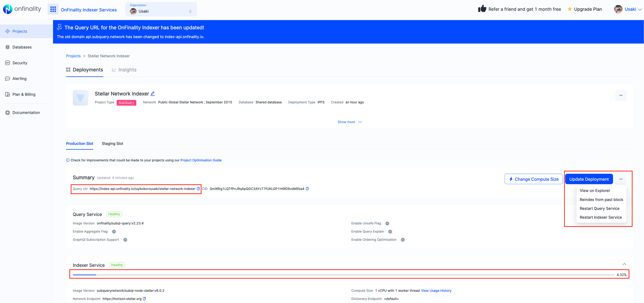Copy the Query Url using the copy icon

[198, 189]
